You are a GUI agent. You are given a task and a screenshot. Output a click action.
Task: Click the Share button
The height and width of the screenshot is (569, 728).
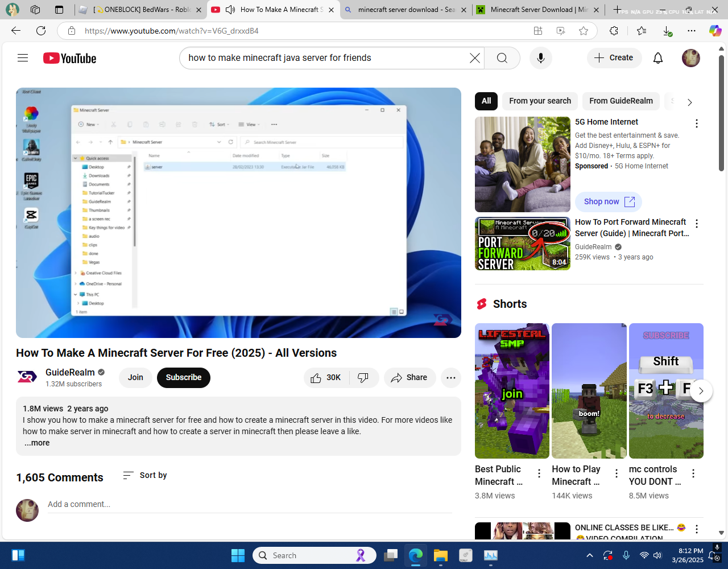click(410, 378)
